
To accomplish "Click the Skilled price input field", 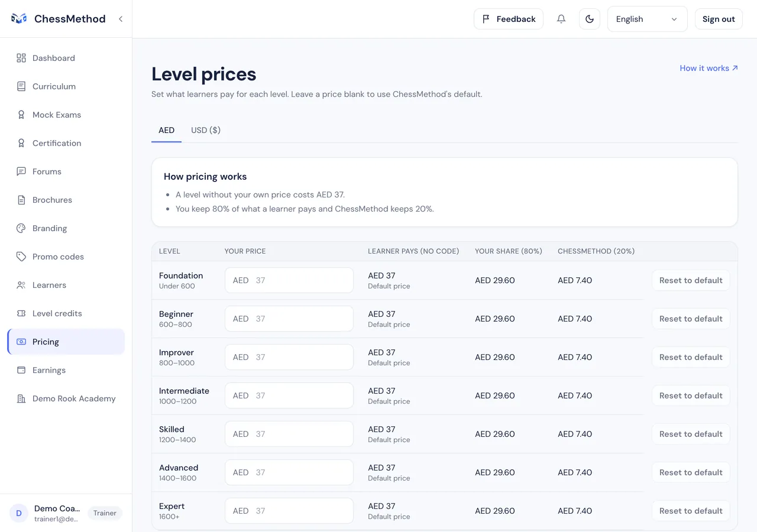I will [x=289, y=434].
